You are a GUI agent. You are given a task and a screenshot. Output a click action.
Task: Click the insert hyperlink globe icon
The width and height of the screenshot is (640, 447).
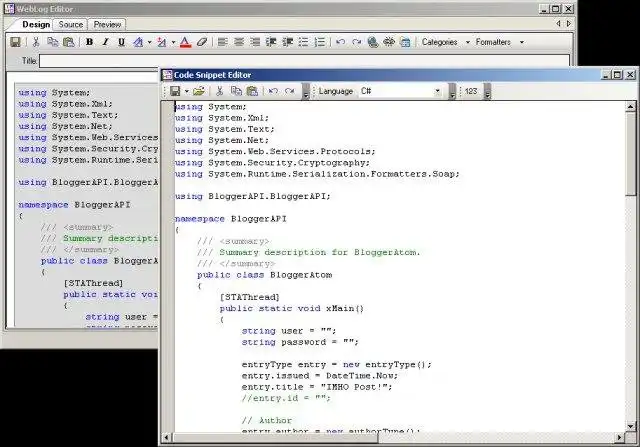point(372,42)
